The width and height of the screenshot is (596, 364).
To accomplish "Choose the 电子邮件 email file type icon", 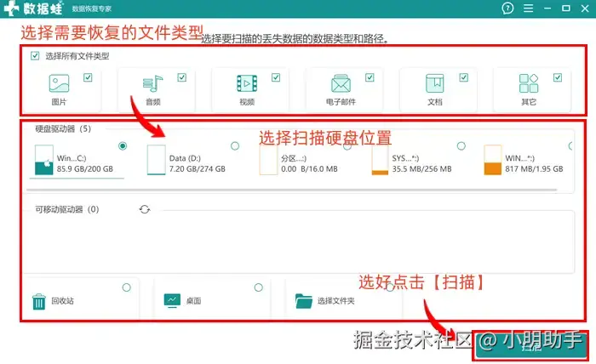I will coord(341,83).
